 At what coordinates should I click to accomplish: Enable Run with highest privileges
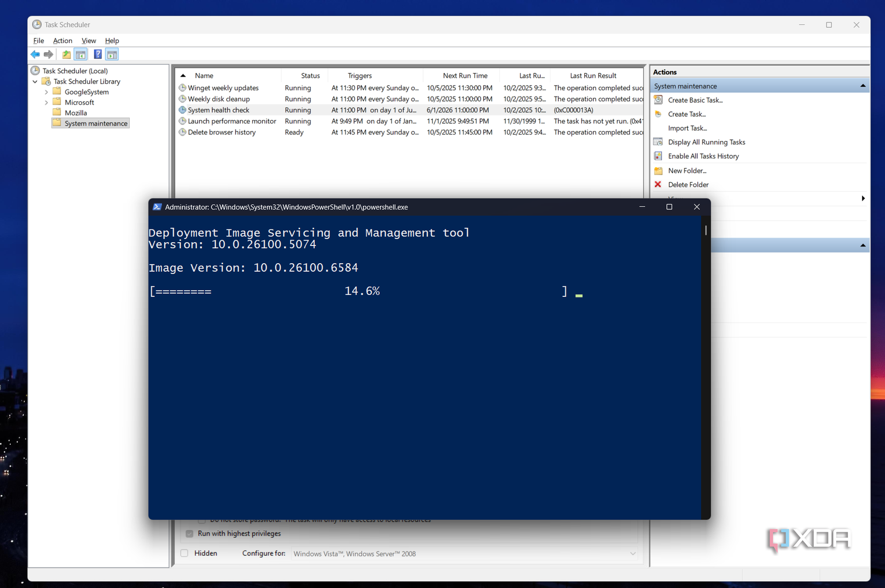[189, 533]
